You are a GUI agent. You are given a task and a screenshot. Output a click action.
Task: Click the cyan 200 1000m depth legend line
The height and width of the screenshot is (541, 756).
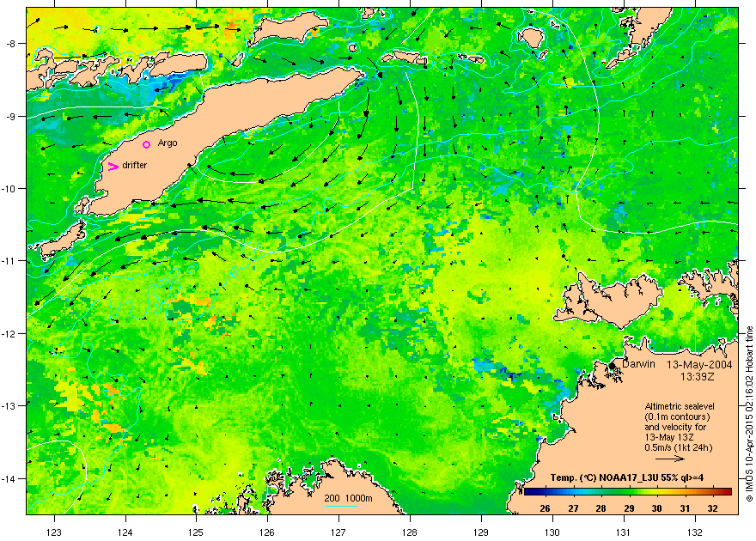click(340, 507)
